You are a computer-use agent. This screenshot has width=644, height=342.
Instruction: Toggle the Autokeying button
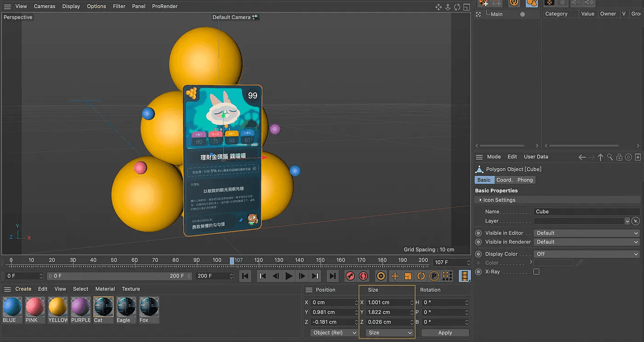(x=363, y=276)
